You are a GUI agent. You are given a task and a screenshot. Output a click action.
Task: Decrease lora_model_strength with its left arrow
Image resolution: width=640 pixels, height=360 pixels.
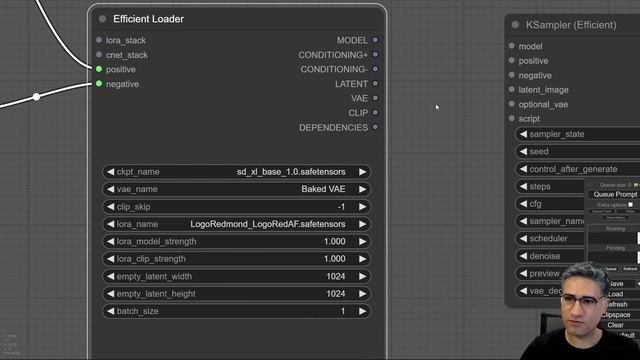click(x=110, y=242)
